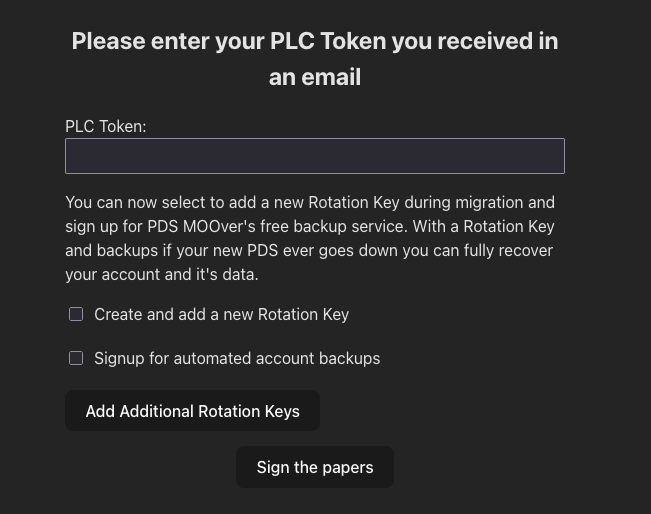Click the Sign the papers button
The image size is (651, 514).
point(314,467)
